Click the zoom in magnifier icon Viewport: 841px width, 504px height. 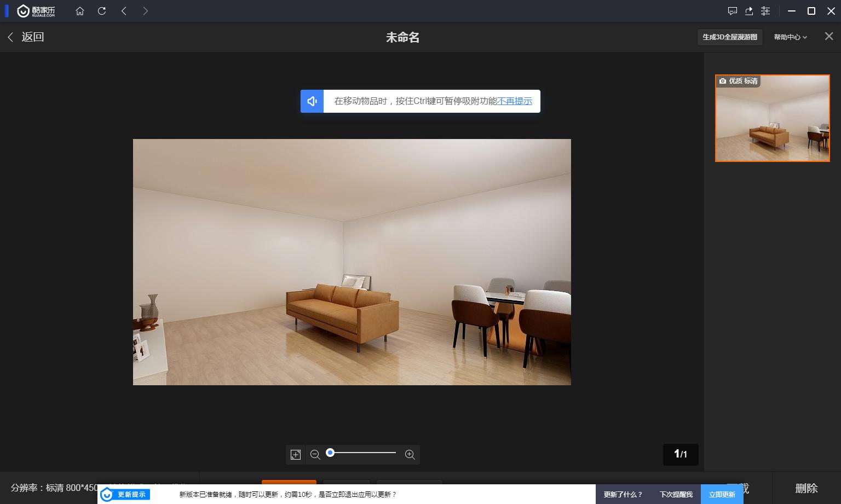click(x=410, y=454)
